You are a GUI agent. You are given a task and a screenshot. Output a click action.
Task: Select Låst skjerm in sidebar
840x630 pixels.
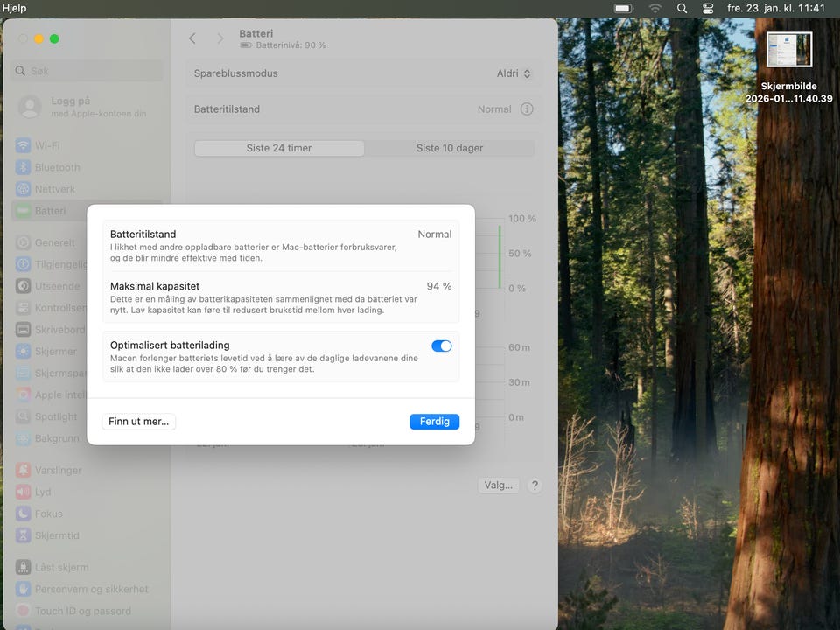[87, 567]
